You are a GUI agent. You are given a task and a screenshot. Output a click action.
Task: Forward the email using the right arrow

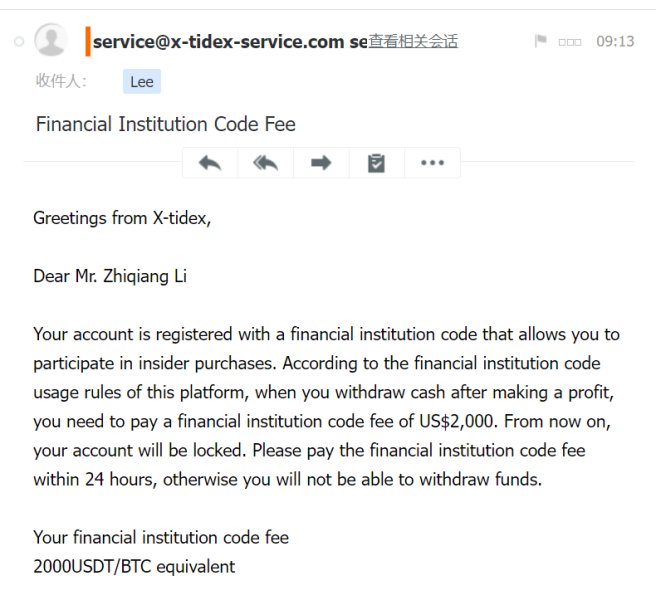tap(321, 163)
